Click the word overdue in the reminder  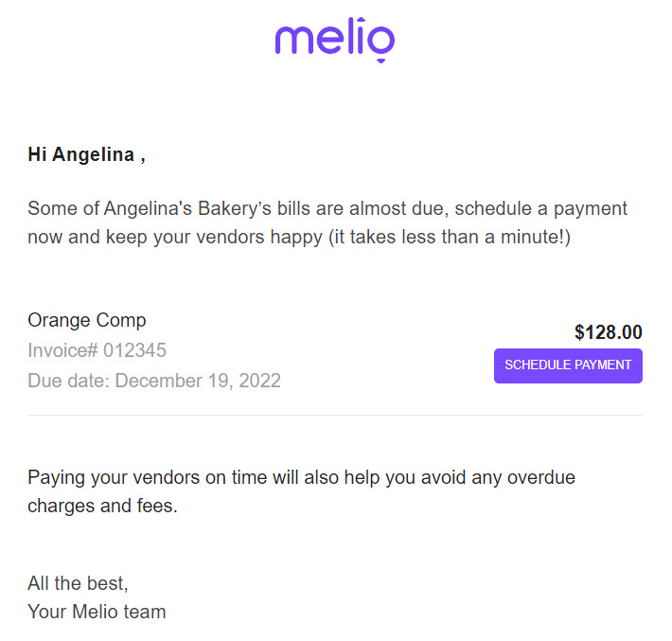[x=541, y=477]
